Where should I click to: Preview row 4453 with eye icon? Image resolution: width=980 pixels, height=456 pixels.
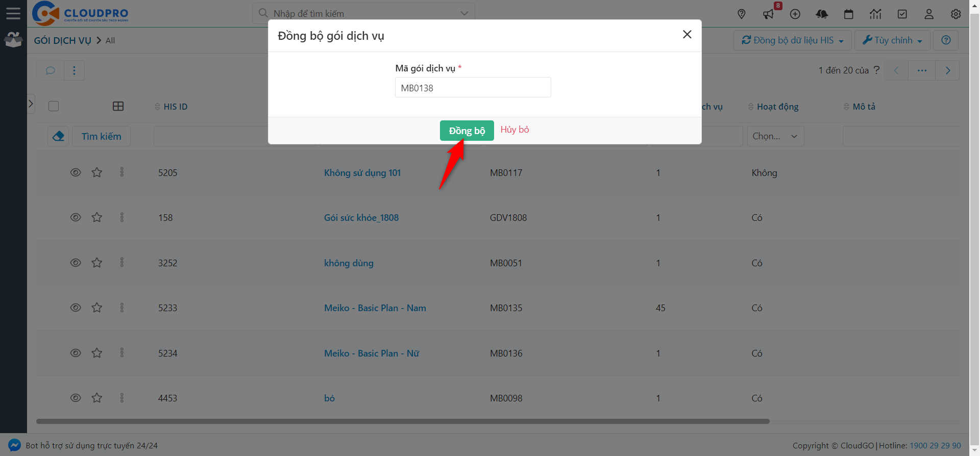point(76,398)
